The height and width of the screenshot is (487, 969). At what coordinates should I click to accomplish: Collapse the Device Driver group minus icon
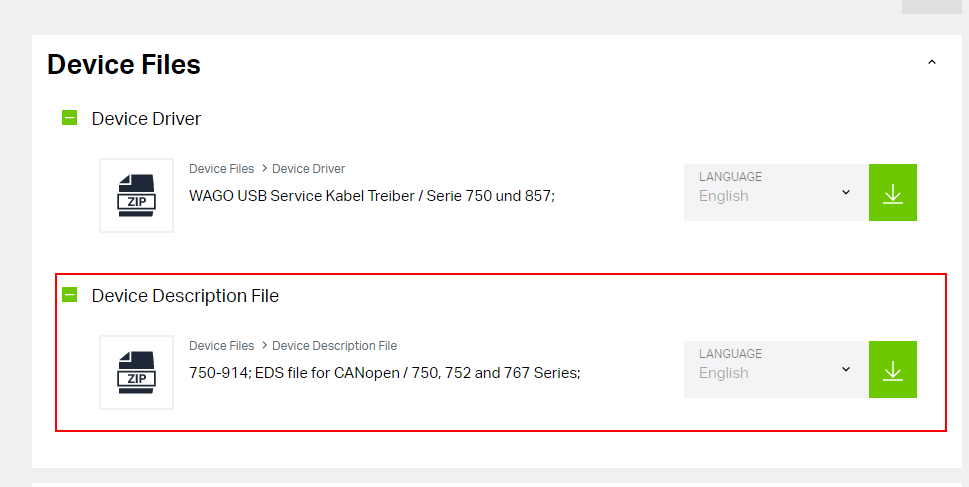coord(70,117)
